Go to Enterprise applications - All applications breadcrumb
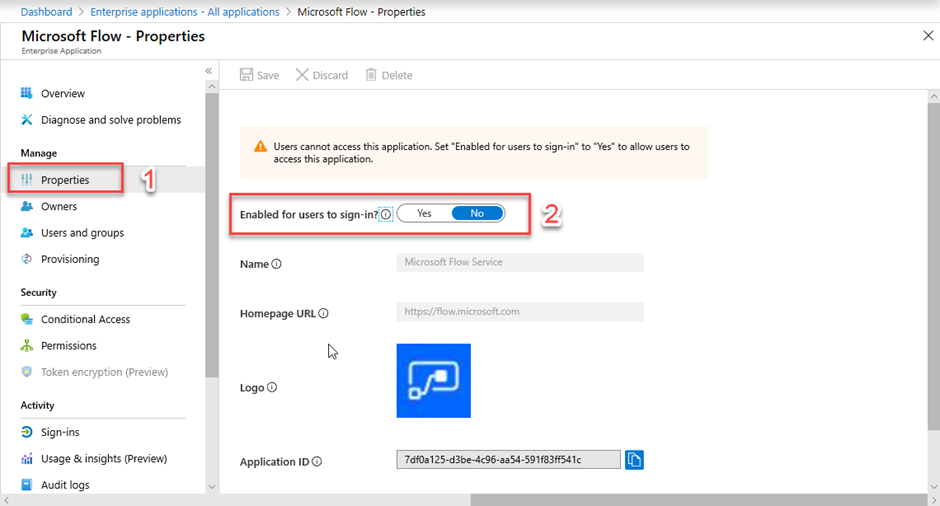940x506 pixels. point(185,11)
